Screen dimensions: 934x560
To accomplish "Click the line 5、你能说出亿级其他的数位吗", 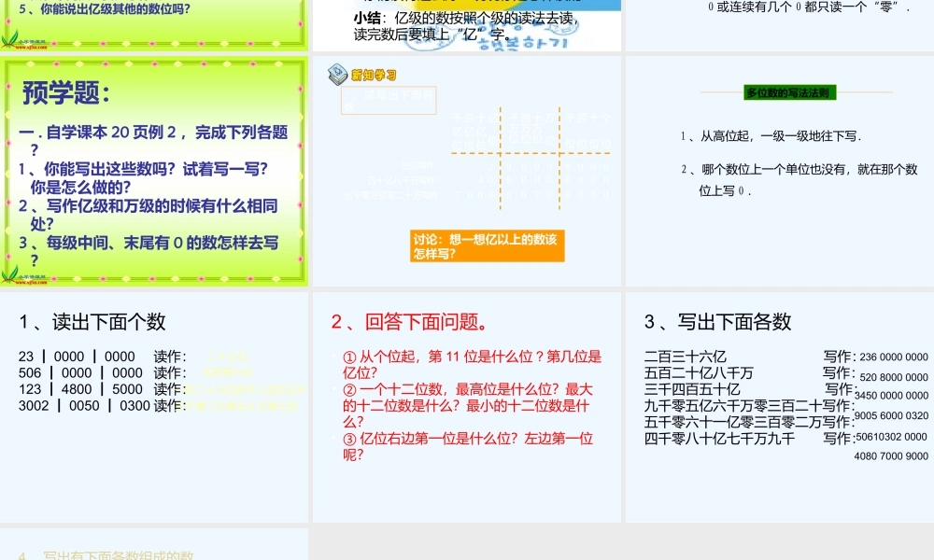I will (105, 8).
